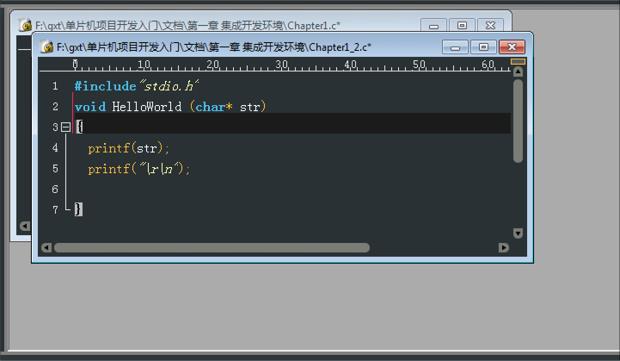Maximize the Chapter1_2.c editor window

[x=484, y=47]
